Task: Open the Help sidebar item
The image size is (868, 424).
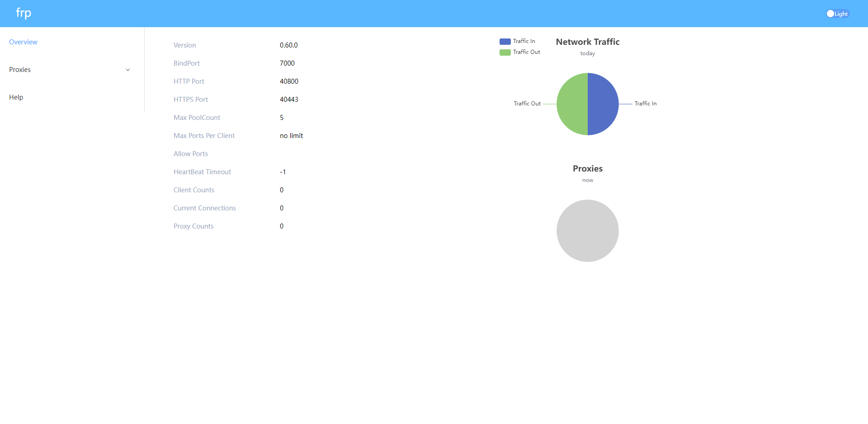Action: click(x=16, y=97)
